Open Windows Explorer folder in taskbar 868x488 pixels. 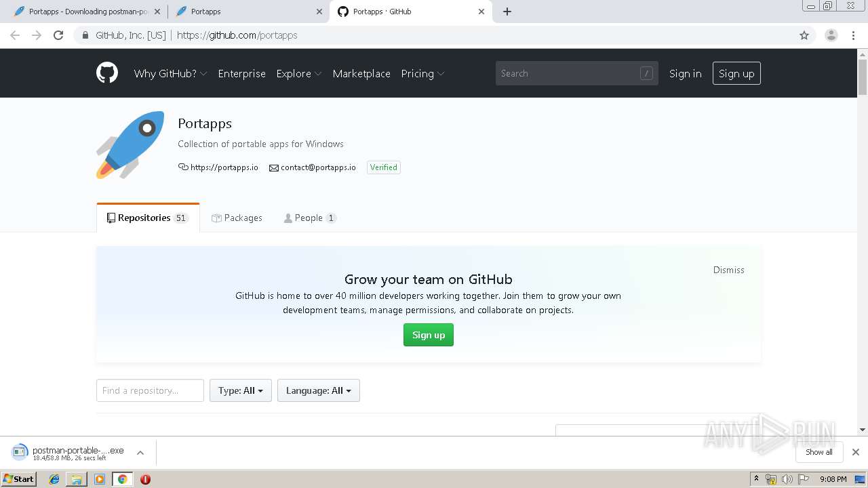click(x=77, y=479)
